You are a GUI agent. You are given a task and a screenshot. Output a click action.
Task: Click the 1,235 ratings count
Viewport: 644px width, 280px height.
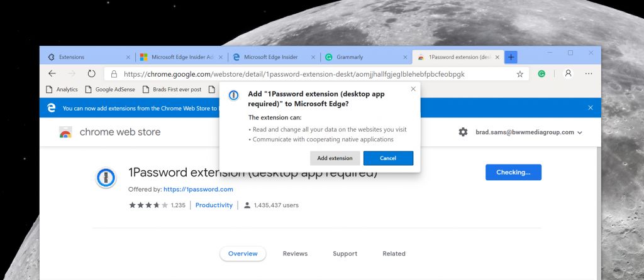coord(178,205)
